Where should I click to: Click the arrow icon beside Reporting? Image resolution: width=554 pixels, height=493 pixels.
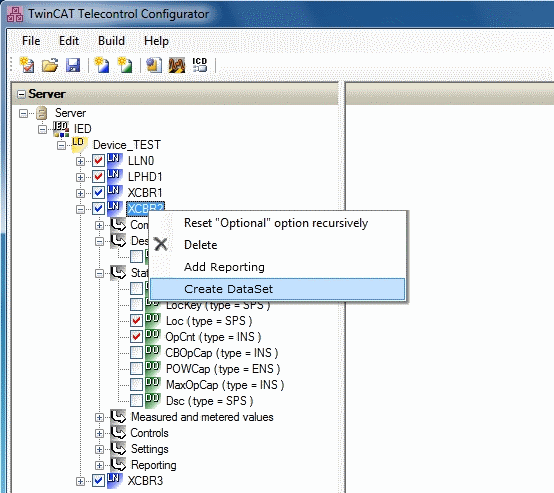[x=118, y=465]
